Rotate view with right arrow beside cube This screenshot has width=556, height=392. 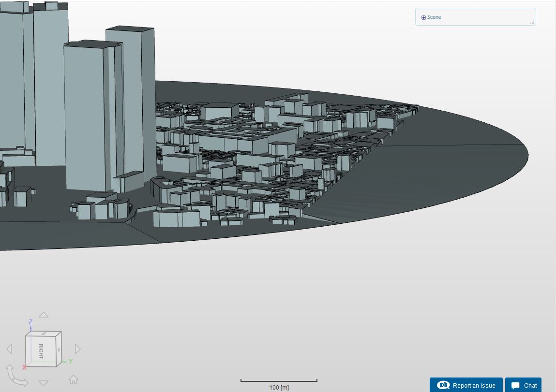(78, 349)
